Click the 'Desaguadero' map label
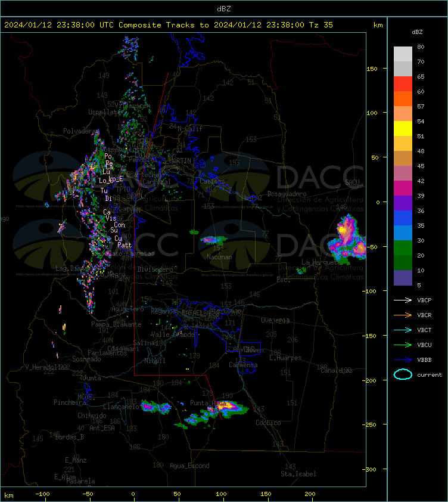 coord(287,194)
